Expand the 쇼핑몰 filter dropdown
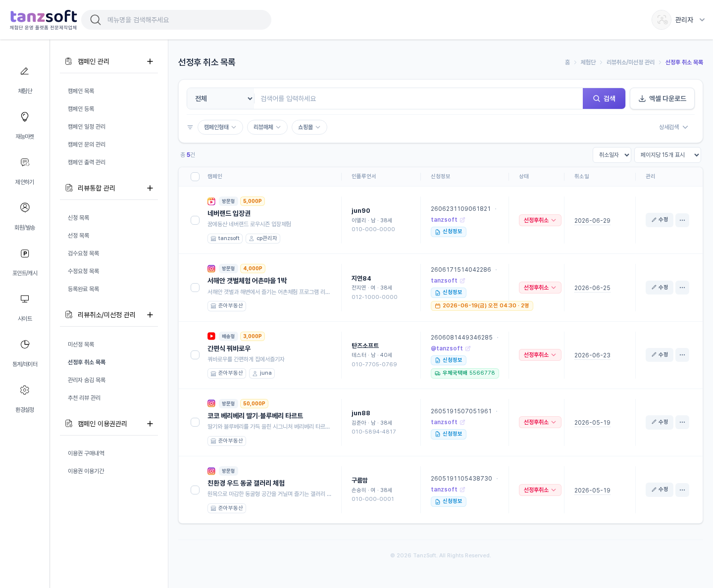The height and width of the screenshot is (588, 713). pyautogui.click(x=309, y=127)
